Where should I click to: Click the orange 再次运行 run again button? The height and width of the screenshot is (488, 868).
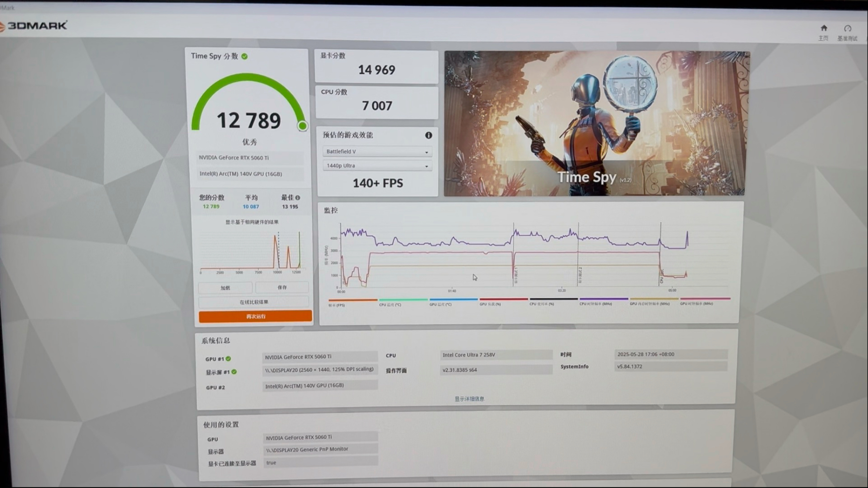pyautogui.click(x=255, y=316)
